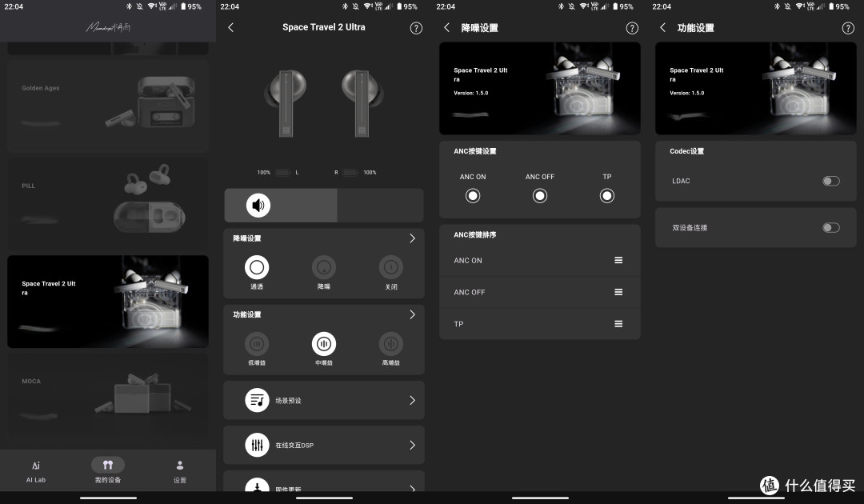Toggle the TP radio button
Viewport: 864px width, 504px height.
(606, 195)
